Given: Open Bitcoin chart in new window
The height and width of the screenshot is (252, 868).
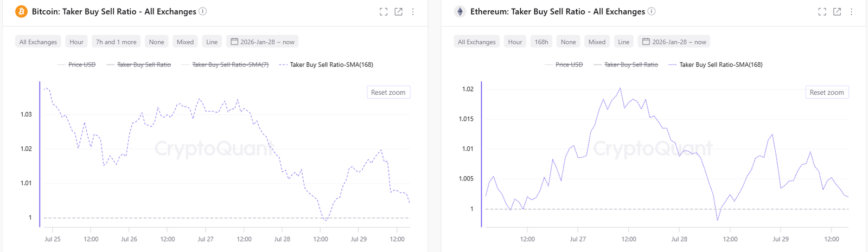Looking at the screenshot, I should click(x=398, y=12).
